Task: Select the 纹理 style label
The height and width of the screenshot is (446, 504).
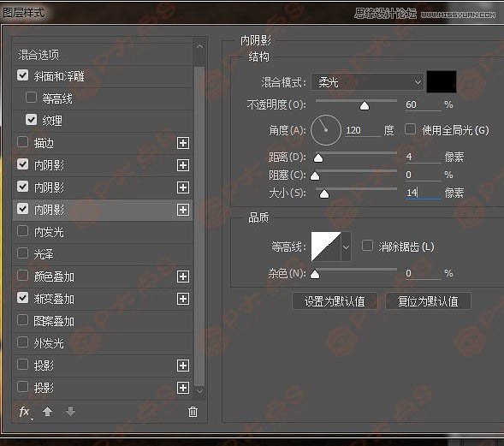Action: pos(52,121)
